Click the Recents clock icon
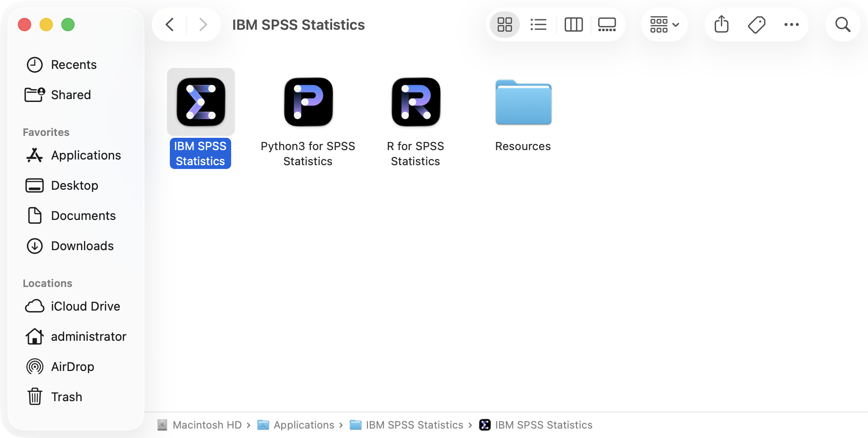The image size is (868, 438). click(x=34, y=65)
